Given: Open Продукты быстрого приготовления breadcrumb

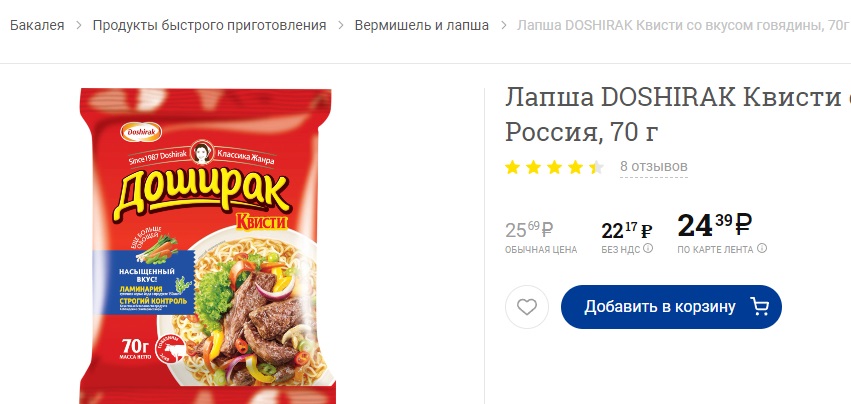Looking at the screenshot, I should pyautogui.click(x=209, y=25).
